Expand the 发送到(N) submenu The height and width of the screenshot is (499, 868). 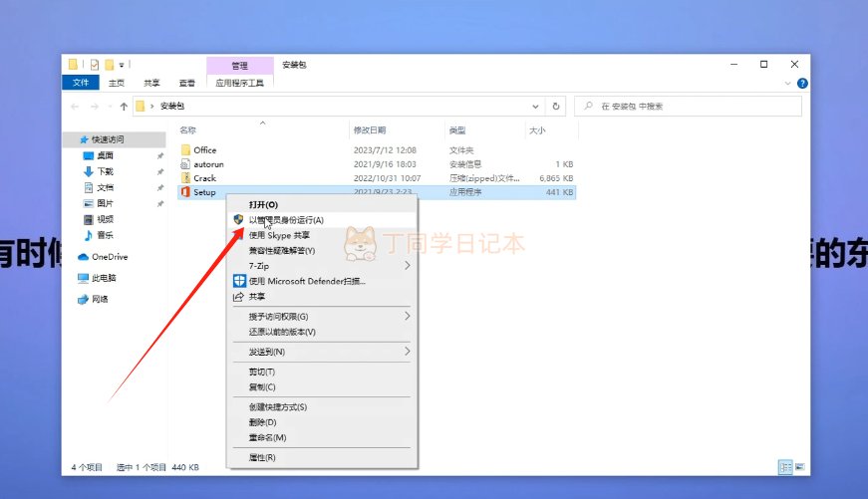pyautogui.click(x=407, y=352)
